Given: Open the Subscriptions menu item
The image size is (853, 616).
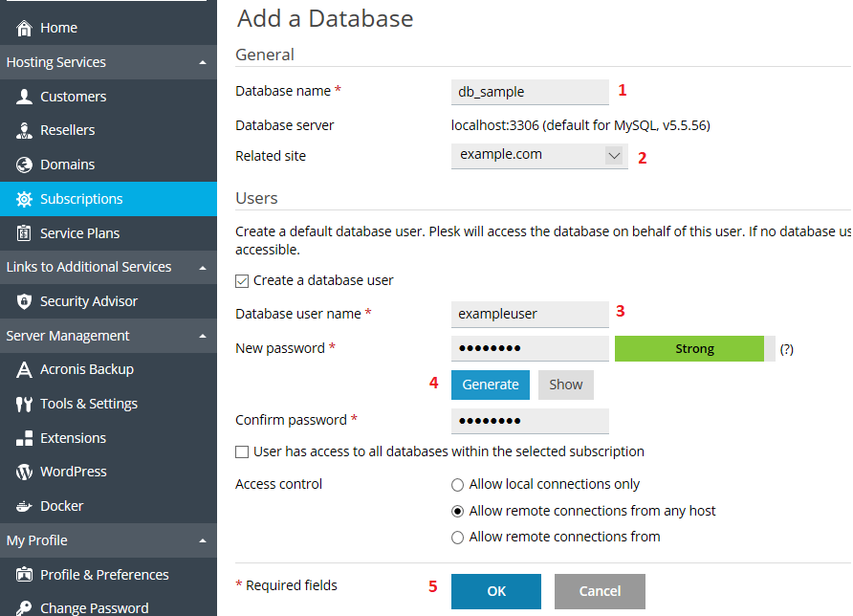Looking at the screenshot, I should [81, 199].
